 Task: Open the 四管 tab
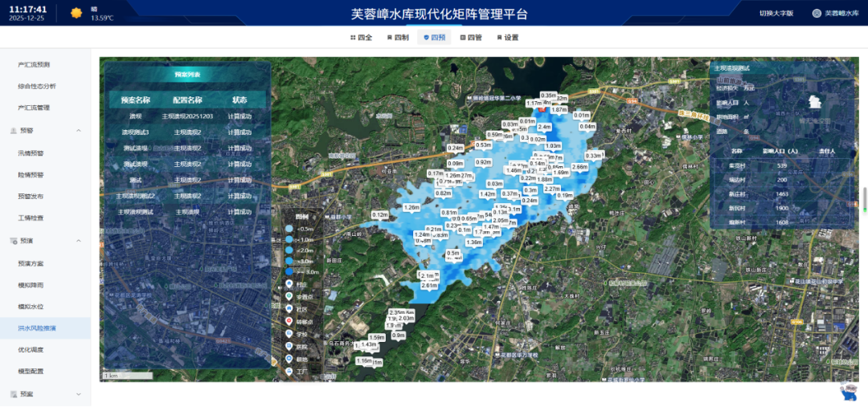coord(470,38)
